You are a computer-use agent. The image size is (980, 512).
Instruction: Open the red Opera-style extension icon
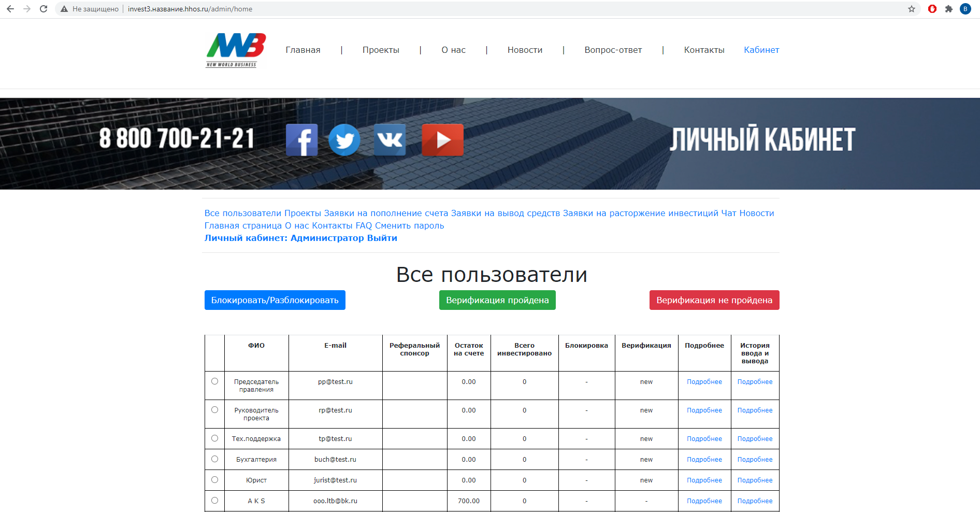pos(932,9)
